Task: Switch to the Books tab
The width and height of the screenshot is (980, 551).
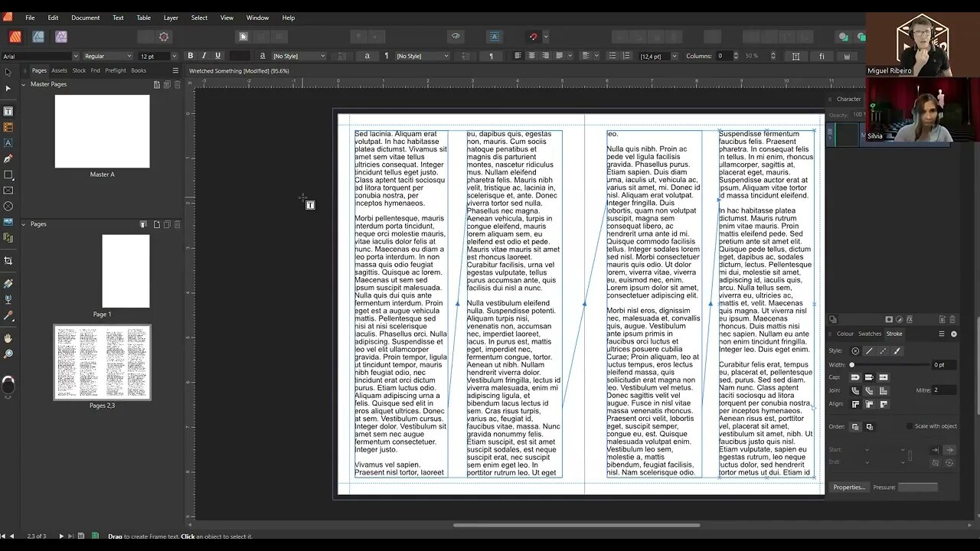Action: (139, 70)
